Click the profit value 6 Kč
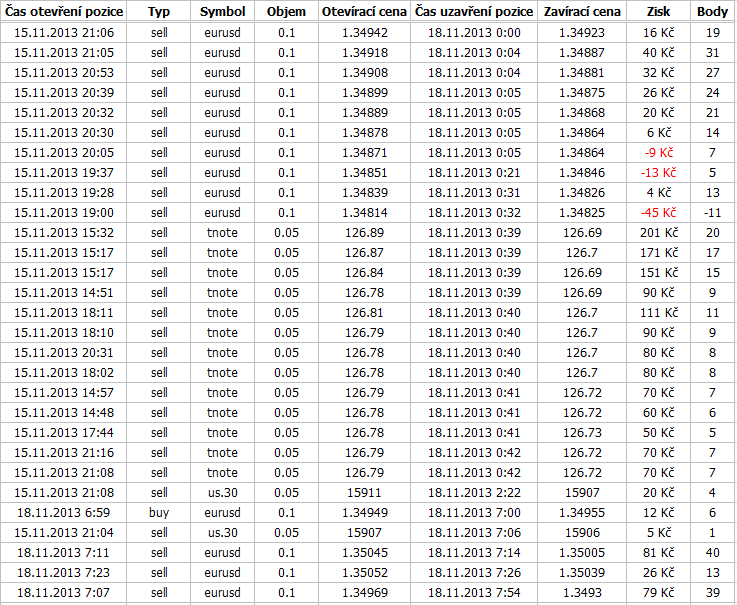737x605 pixels. [659, 133]
